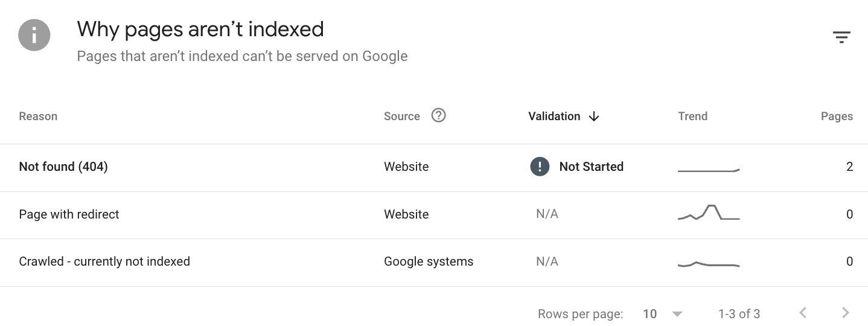The height and width of the screenshot is (326, 868).
Task: Open the Not found (404) row
Action: [x=434, y=167]
